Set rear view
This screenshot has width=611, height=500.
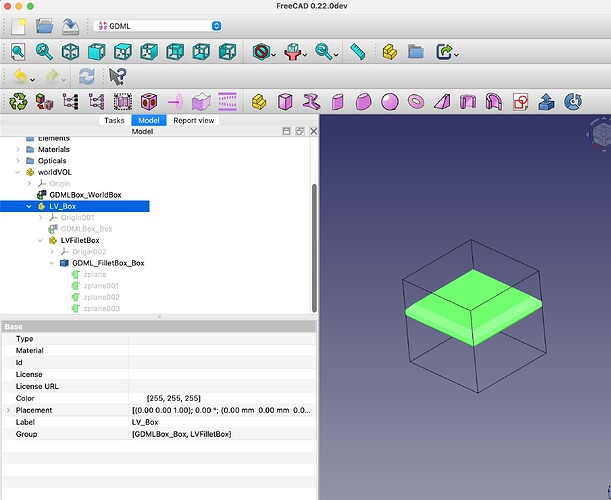pos(175,51)
